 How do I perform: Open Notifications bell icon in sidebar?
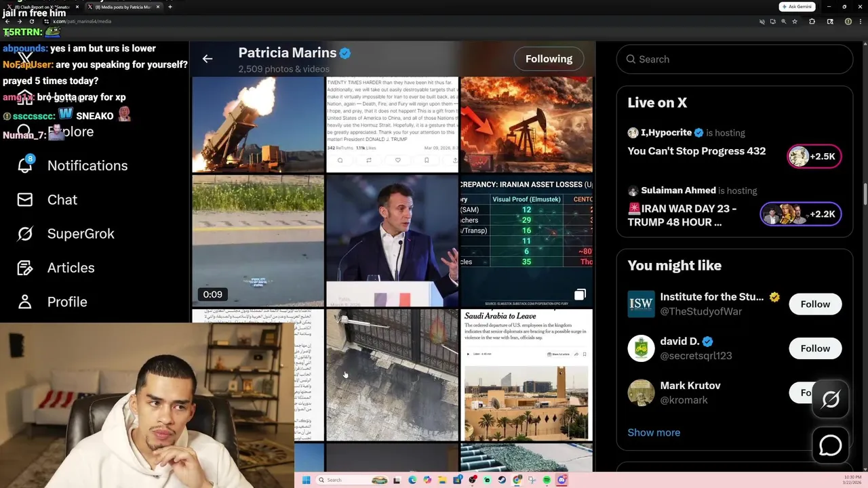[25, 165]
